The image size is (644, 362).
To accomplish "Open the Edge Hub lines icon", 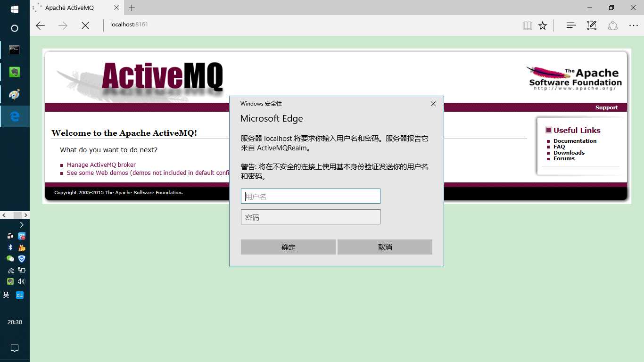I will tap(571, 25).
